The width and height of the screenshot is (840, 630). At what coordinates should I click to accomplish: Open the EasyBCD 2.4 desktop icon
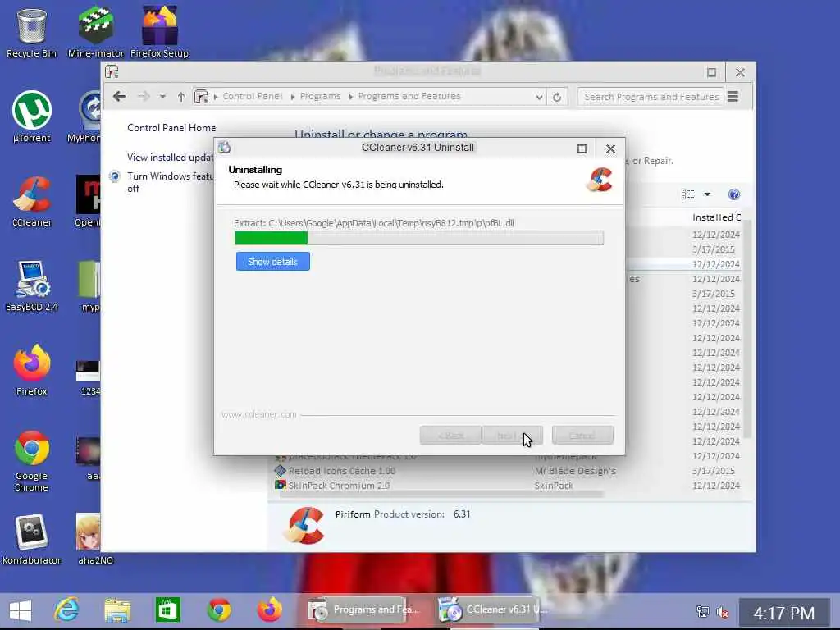32,286
